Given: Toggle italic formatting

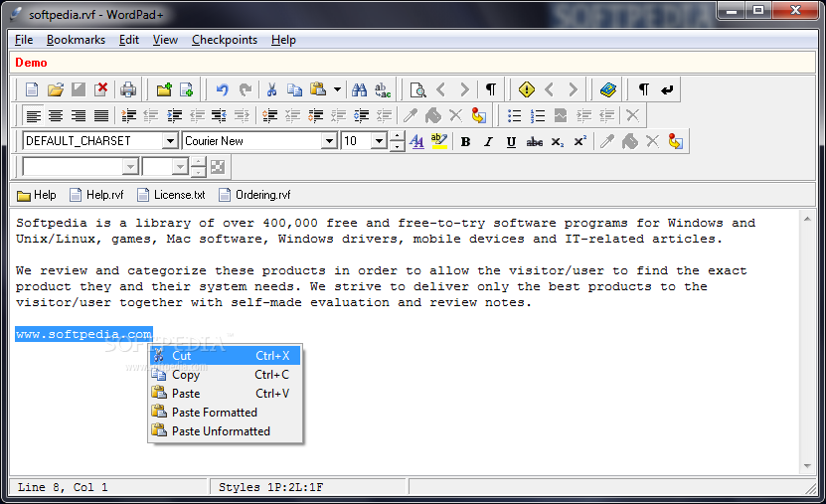Looking at the screenshot, I should pos(488,141).
